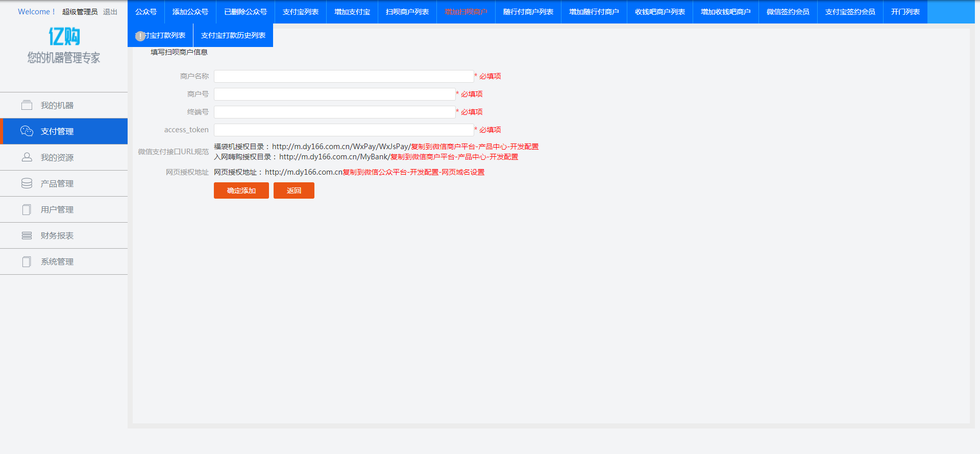This screenshot has width=980, height=454.
Task: Click the 财务报表 list icon
Action: point(27,235)
